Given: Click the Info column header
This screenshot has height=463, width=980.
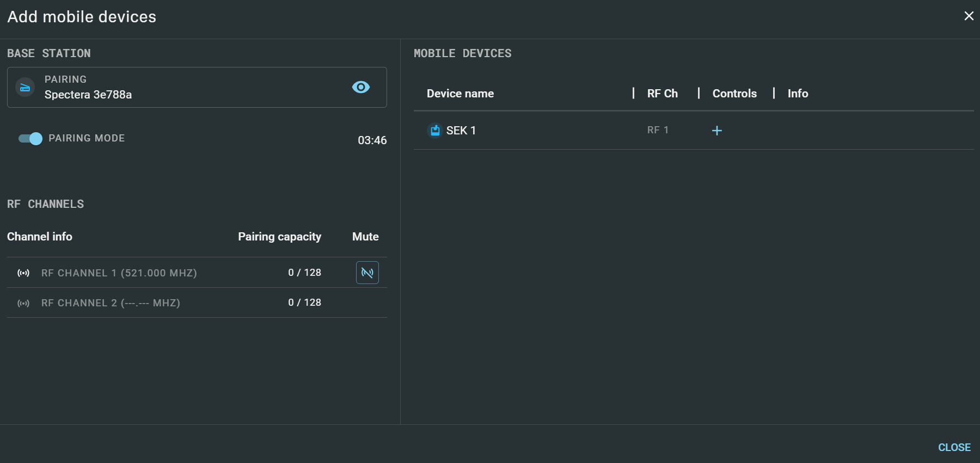Looking at the screenshot, I should (797, 94).
